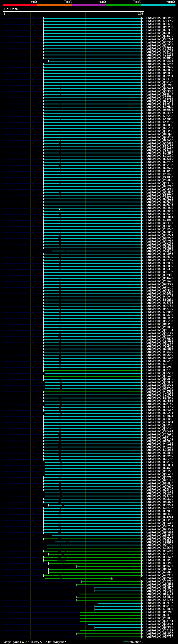Select label UniRef100_Q9XFJ7

[x=160, y=603]
